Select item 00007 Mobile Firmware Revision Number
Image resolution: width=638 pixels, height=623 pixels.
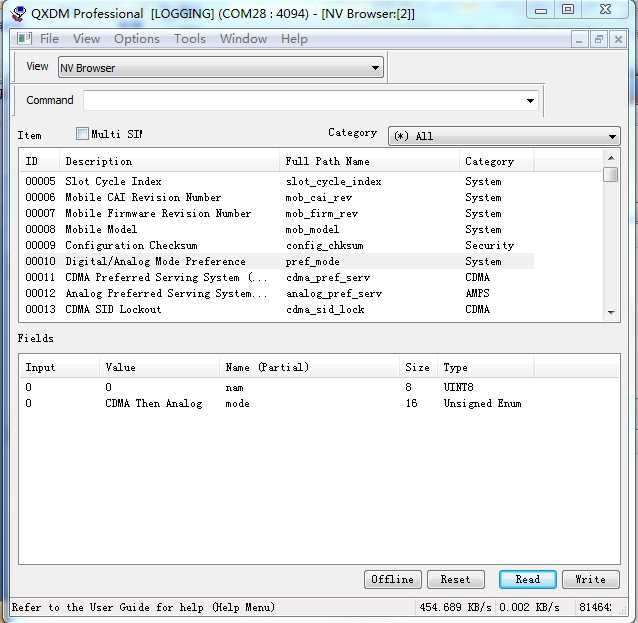click(x=277, y=213)
